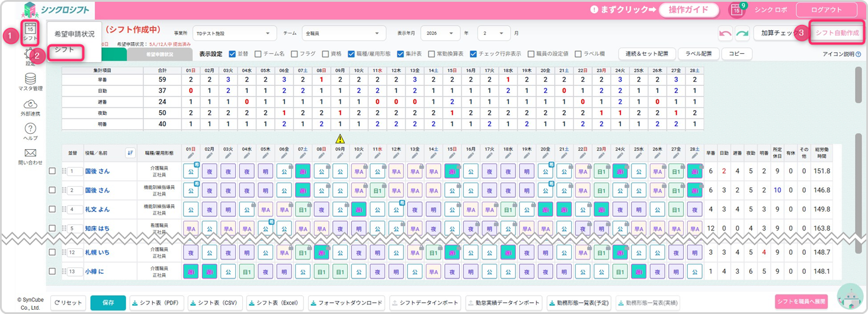
Task: Click the green redo arrow icon
Action: point(742,34)
